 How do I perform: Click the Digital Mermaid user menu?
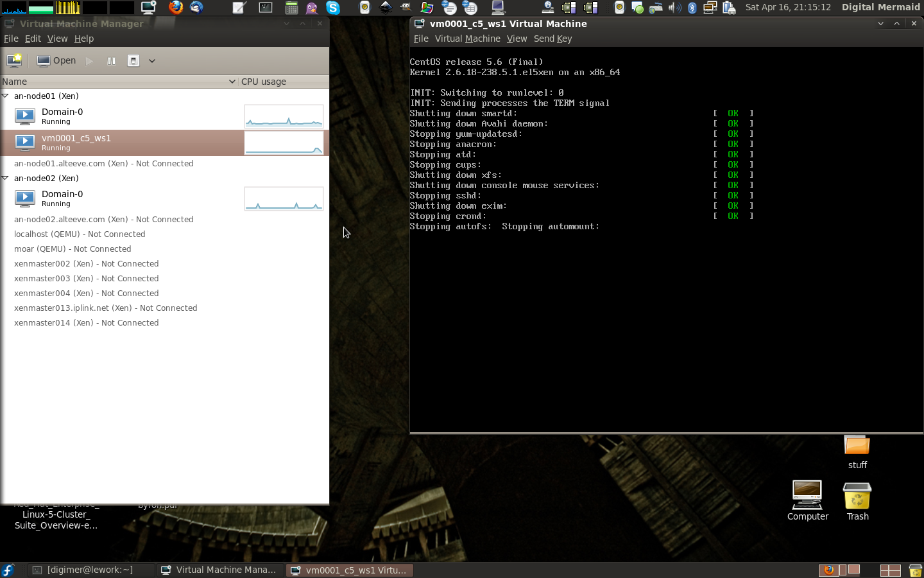(880, 7)
